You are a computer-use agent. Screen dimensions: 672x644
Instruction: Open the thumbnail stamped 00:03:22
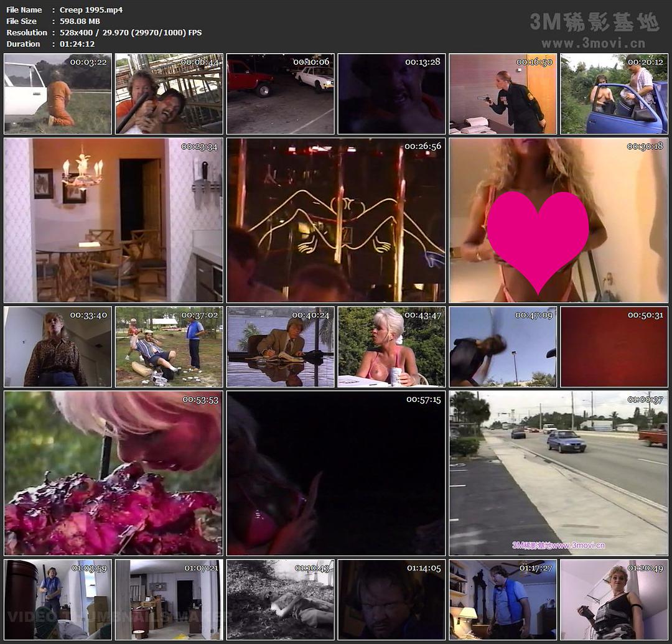pyautogui.click(x=58, y=94)
